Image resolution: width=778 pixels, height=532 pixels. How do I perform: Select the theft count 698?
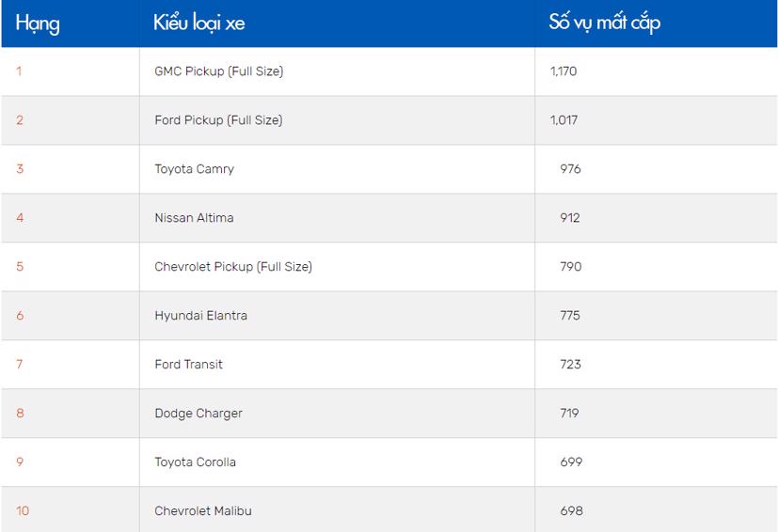click(x=571, y=511)
